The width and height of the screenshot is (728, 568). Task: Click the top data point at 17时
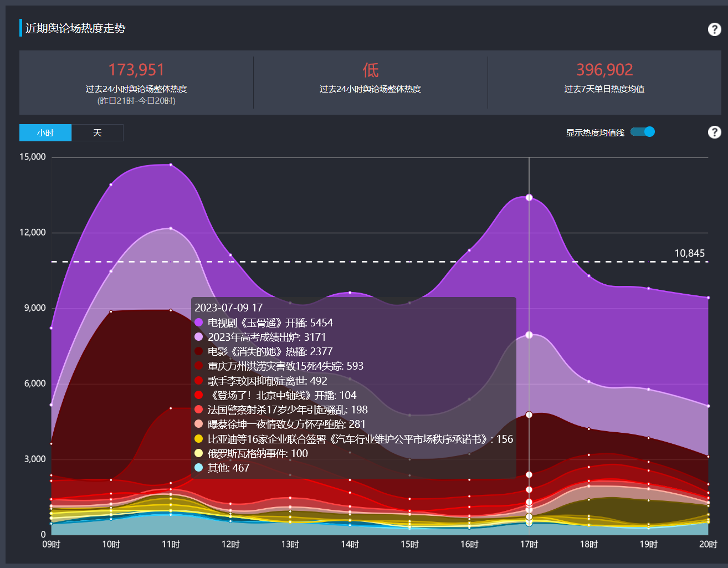click(x=529, y=197)
